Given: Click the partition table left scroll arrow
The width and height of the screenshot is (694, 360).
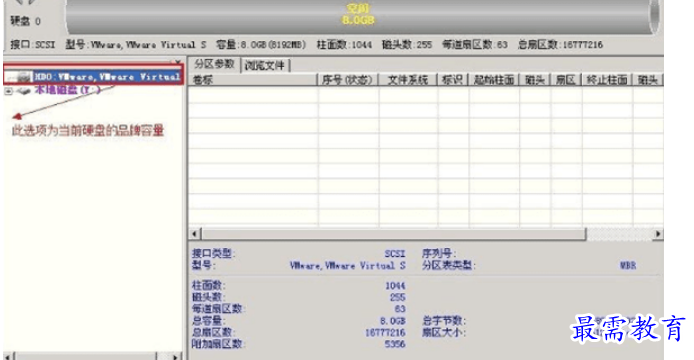Looking at the screenshot, I should [195, 233].
